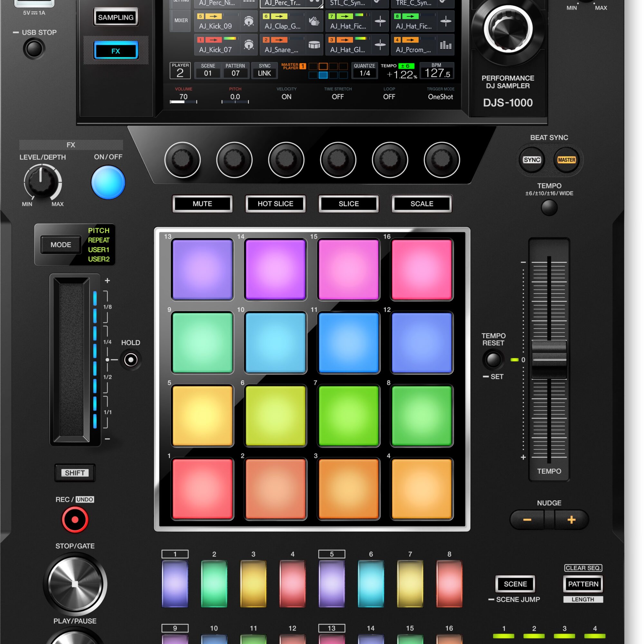644x644 pixels.
Task: Enable SYNC under BEAT SYNC
Action: coord(532,160)
